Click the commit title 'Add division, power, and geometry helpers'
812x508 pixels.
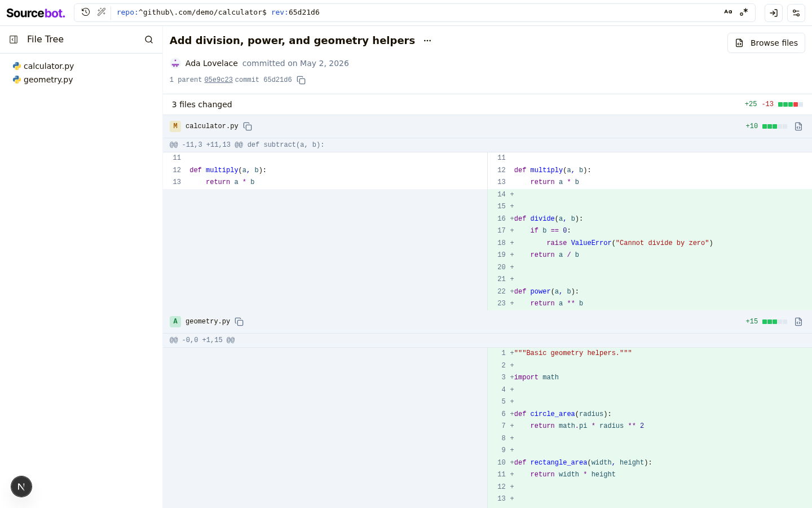[x=292, y=41]
